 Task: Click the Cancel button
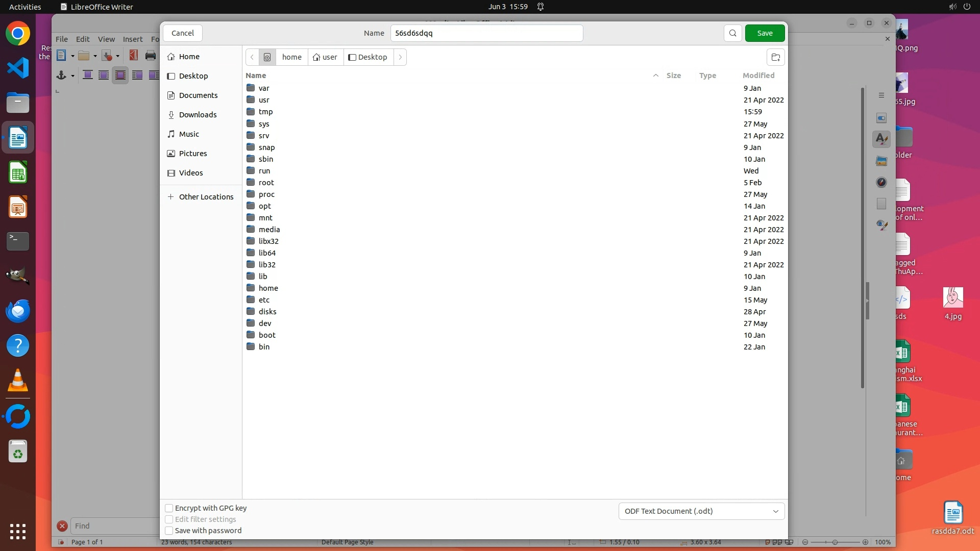point(182,33)
